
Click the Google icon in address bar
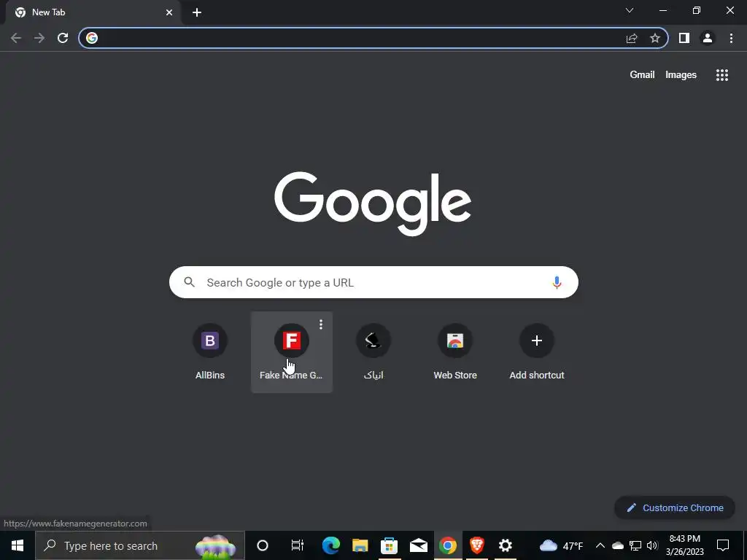[92, 38]
